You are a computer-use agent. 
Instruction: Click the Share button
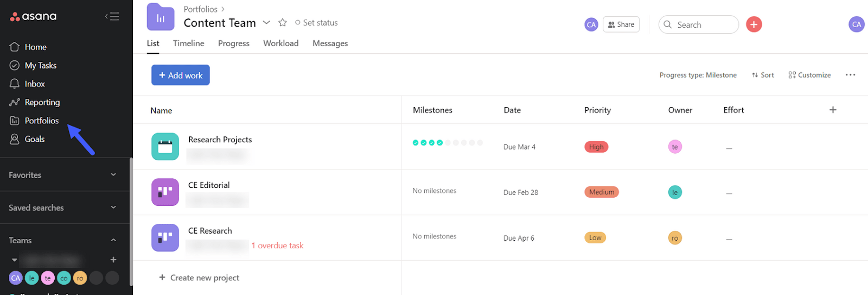click(x=621, y=24)
